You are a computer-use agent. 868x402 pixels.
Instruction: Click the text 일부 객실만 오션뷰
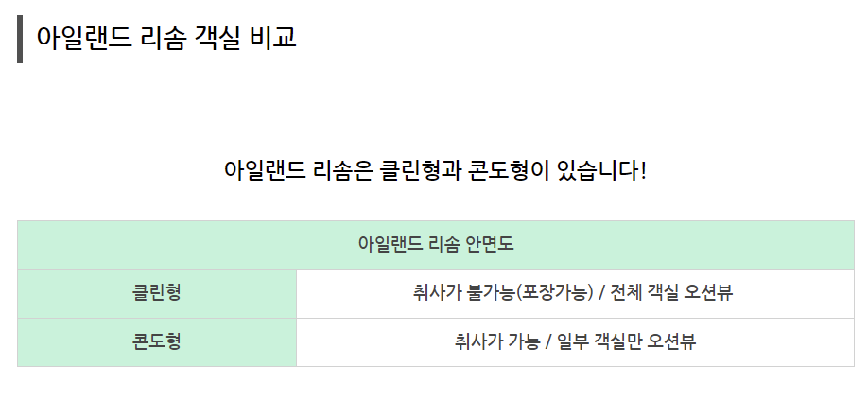click(x=627, y=341)
